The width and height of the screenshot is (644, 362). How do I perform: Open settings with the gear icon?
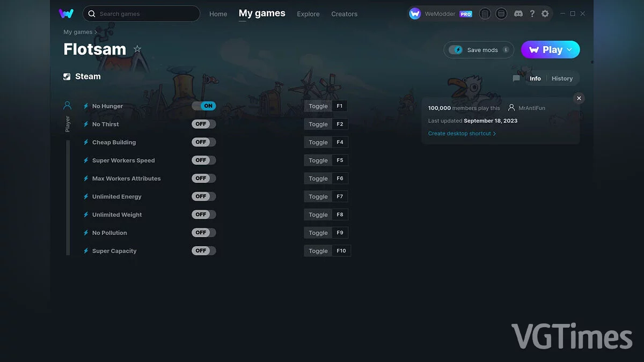point(545,13)
